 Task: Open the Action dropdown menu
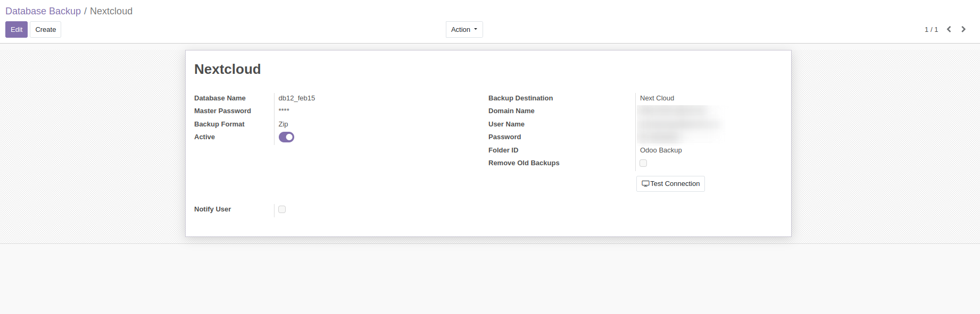tap(464, 29)
